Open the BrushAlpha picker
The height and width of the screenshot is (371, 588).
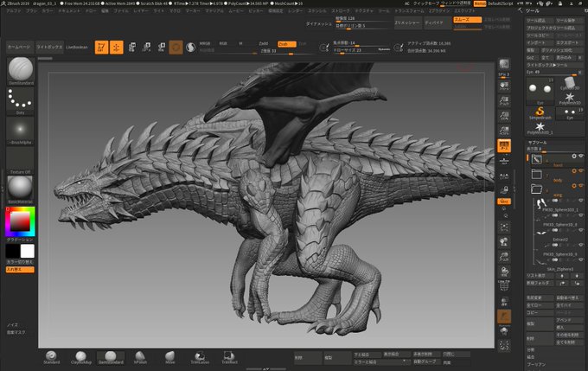20,131
